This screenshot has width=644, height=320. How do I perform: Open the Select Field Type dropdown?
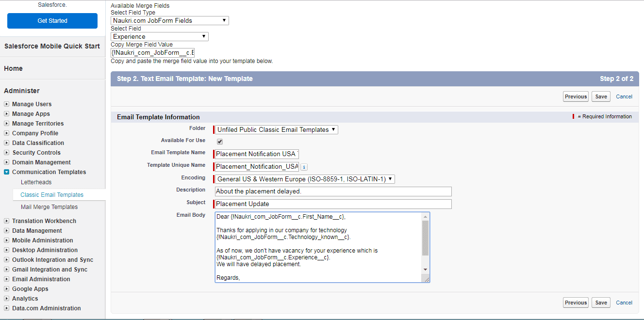pos(170,20)
